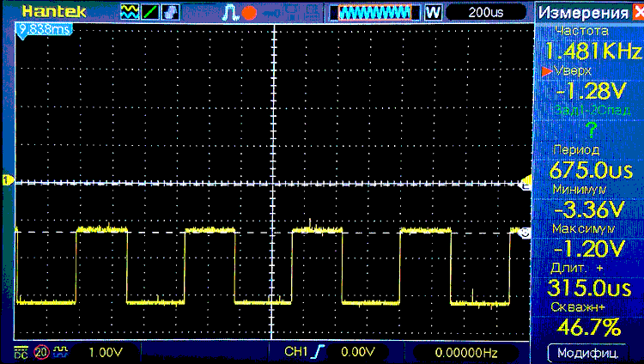Click the probe waveform icon in the status bar
Image resolution: width=644 pixels, height=364 pixels.
coord(61,352)
